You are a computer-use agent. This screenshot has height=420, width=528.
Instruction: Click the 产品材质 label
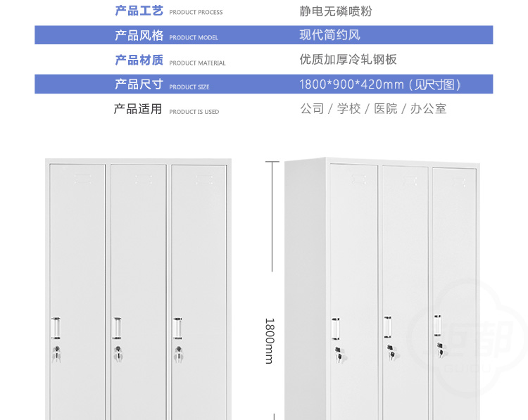point(139,61)
